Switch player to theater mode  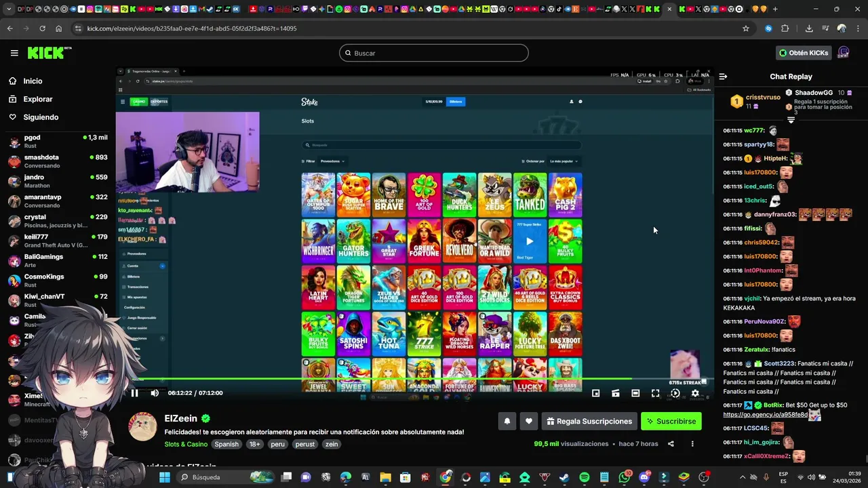point(635,393)
